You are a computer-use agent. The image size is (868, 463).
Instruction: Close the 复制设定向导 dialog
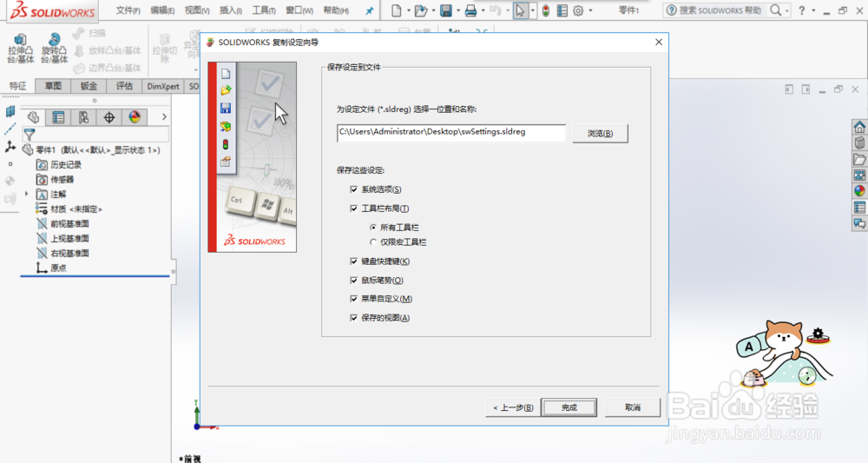coord(659,42)
